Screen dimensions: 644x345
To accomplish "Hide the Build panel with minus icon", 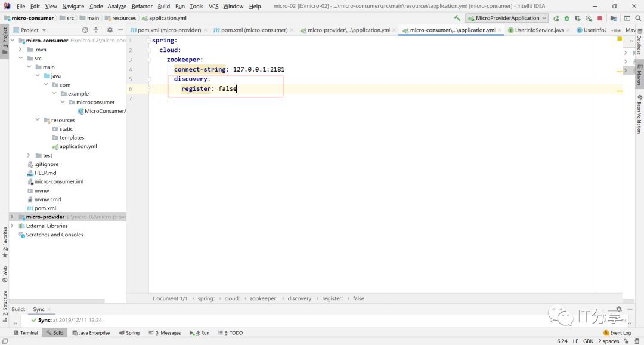I will [x=630, y=309].
